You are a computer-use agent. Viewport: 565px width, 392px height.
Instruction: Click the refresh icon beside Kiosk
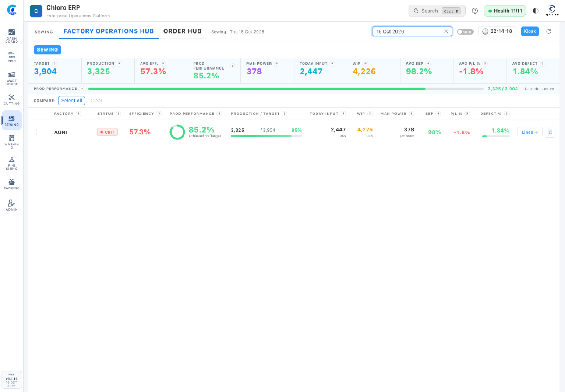(x=549, y=31)
